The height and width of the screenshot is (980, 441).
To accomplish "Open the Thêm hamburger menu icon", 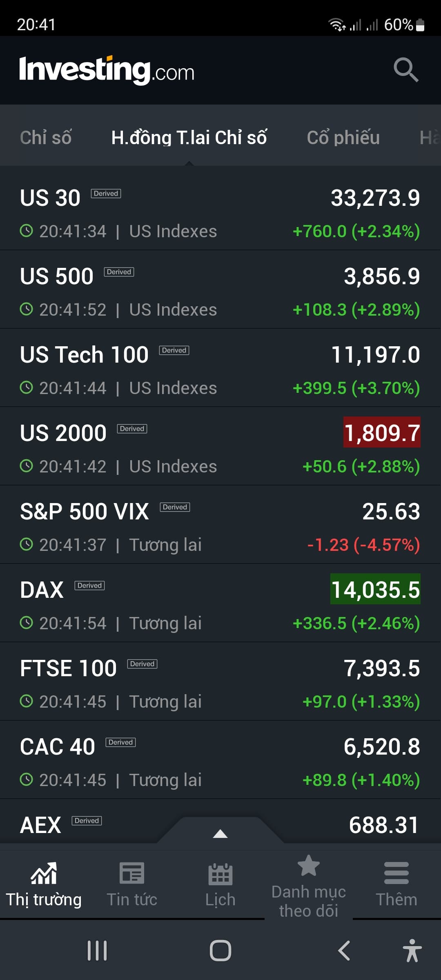I will coord(396,873).
